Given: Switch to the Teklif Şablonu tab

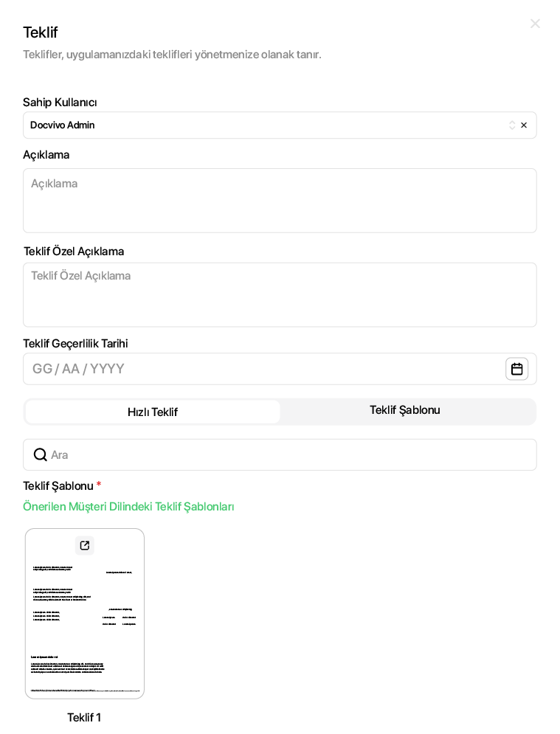Looking at the screenshot, I should (404, 410).
